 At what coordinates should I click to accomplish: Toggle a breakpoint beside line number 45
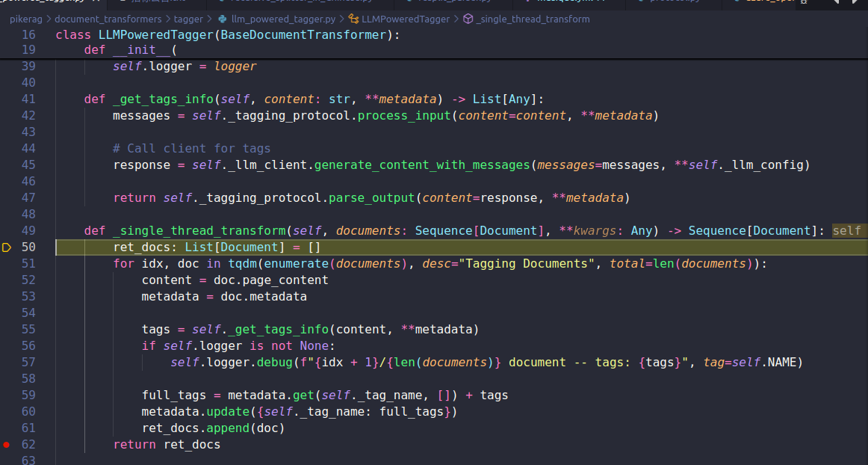(x=7, y=165)
